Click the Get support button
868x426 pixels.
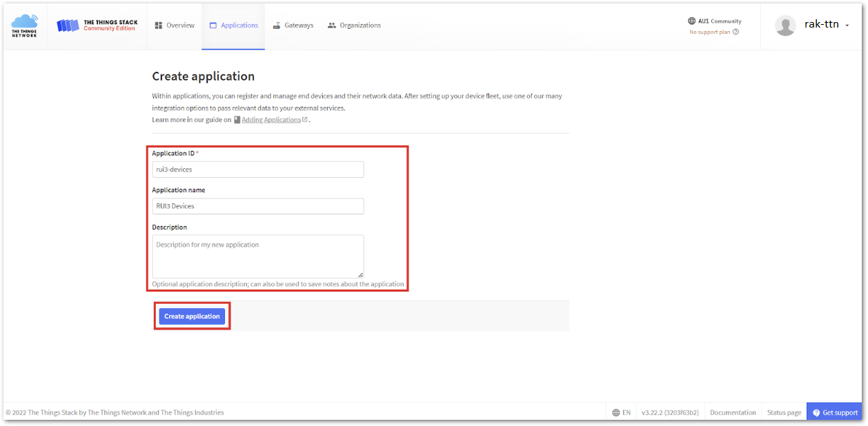[x=834, y=412]
